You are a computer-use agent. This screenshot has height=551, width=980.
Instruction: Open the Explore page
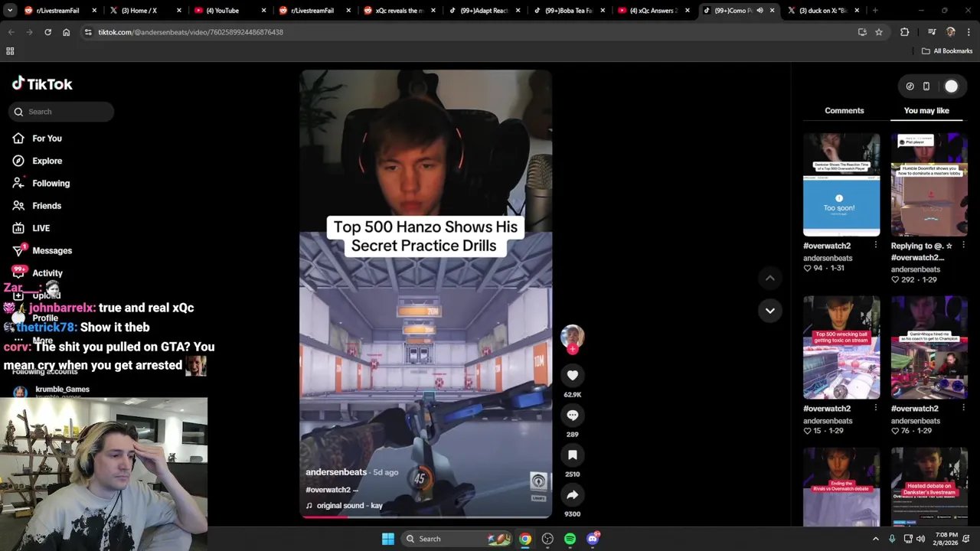click(47, 161)
